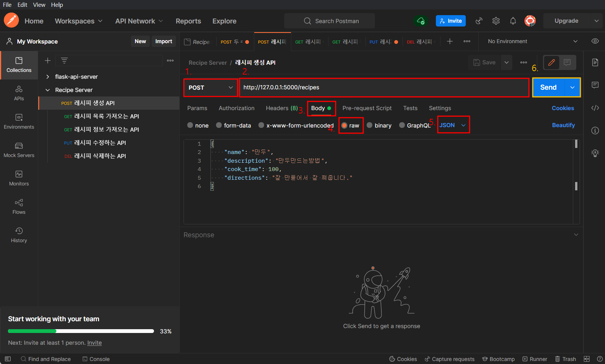Select the none body type
This screenshot has width=605, height=364.
pyautogui.click(x=198, y=125)
